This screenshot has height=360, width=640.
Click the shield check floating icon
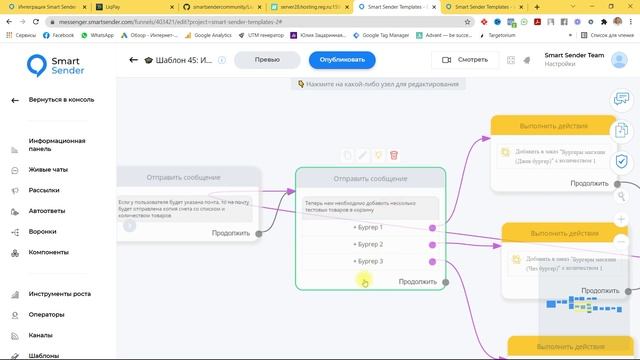pyautogui.click(x=621, y=162)
